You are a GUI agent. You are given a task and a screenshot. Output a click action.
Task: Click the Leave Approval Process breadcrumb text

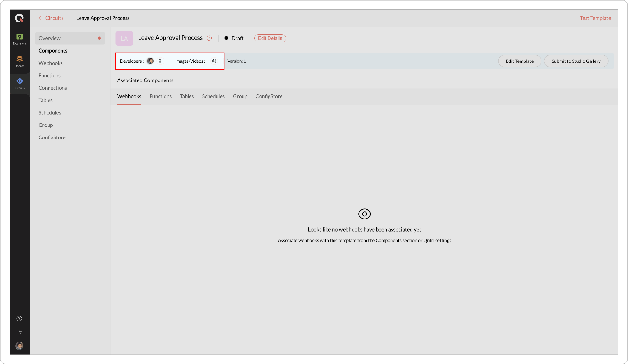tap(103, 18)
